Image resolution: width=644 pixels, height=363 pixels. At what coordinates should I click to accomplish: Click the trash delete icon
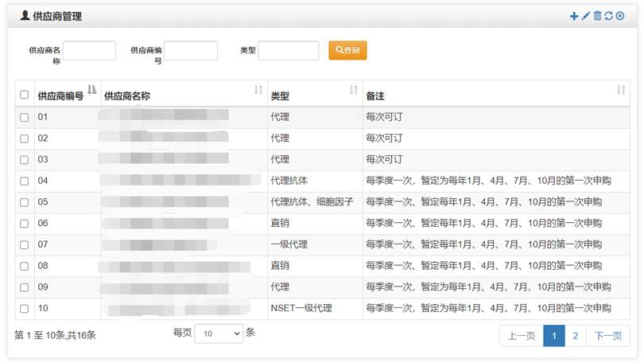point(597,16)
